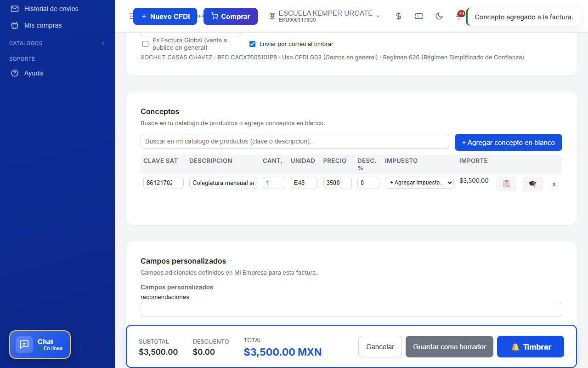Remove the concept with red x

pos(554,184)
